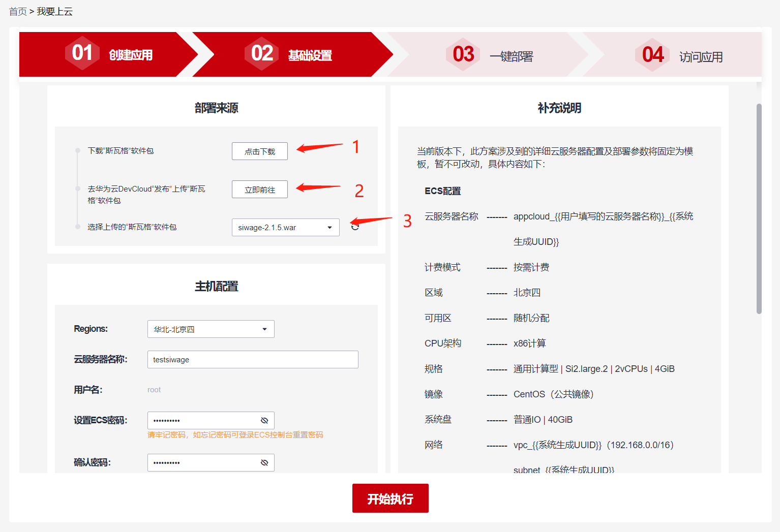
Task: Click the 部署来源 section heading
Action: pyautogui.click(x=216, y=108)
